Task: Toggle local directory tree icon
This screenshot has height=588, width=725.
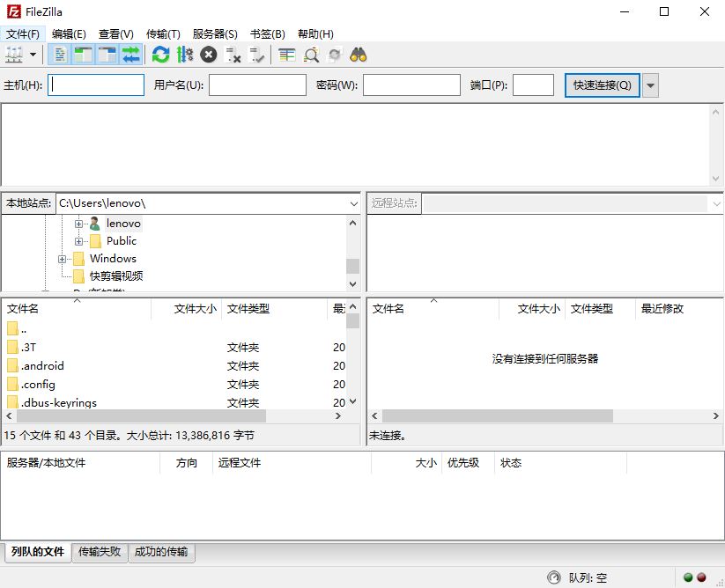Action: [84, 55]
